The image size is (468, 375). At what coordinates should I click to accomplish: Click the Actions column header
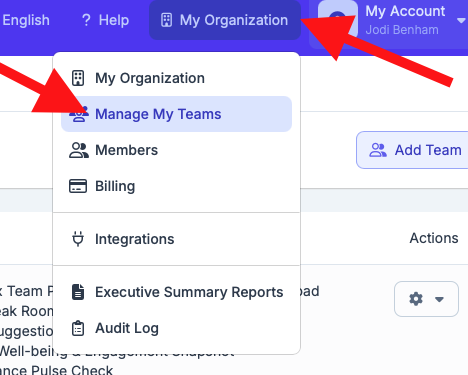(434, 238)
